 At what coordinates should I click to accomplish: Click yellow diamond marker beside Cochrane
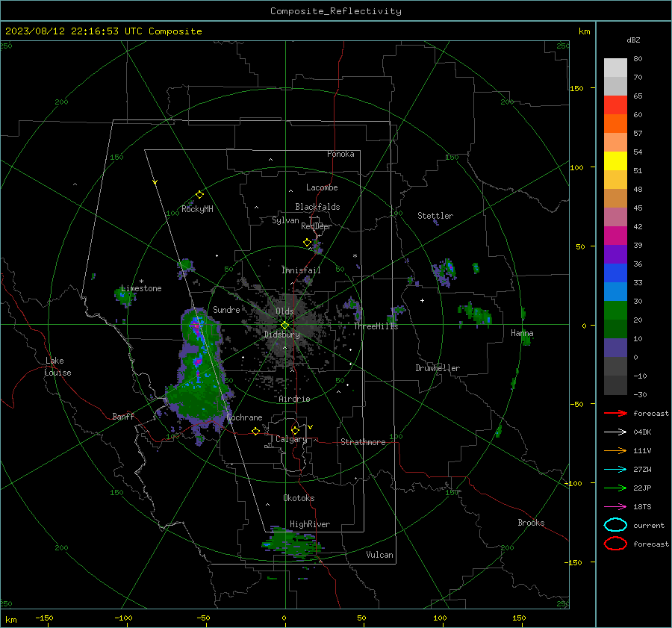[x=256, y=431]
